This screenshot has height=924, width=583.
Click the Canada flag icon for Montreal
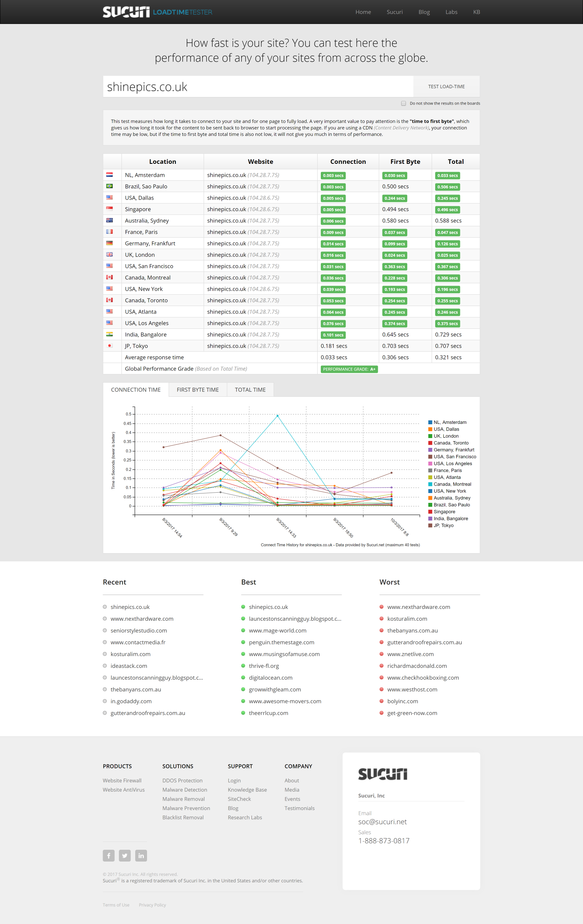pos(109,277)
